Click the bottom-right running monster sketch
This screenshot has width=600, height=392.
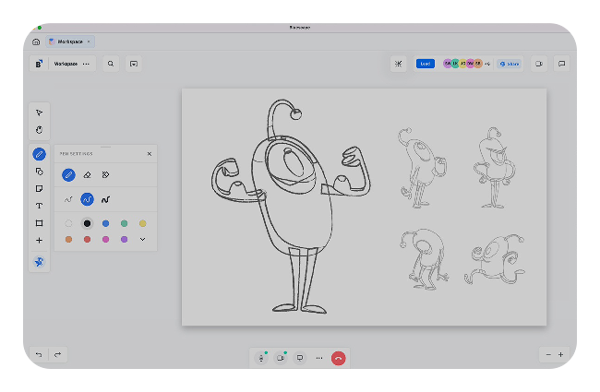pos(494,259)
